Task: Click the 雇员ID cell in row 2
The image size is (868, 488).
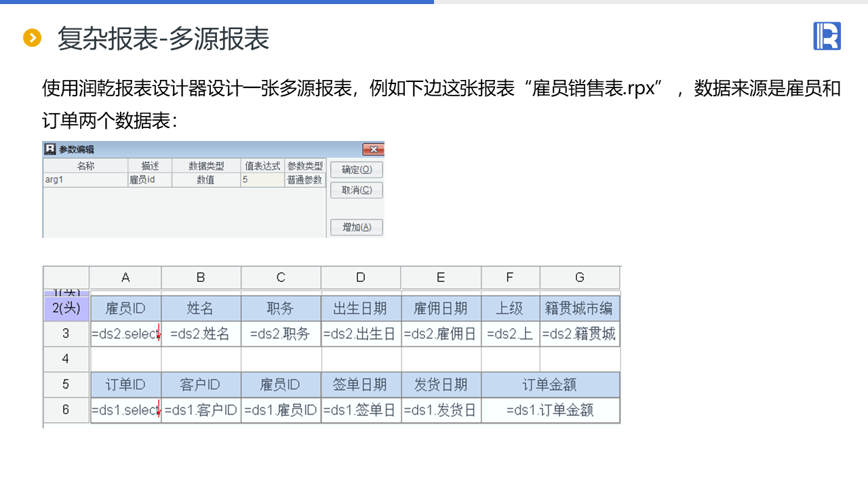Action: tap(125, 308)
